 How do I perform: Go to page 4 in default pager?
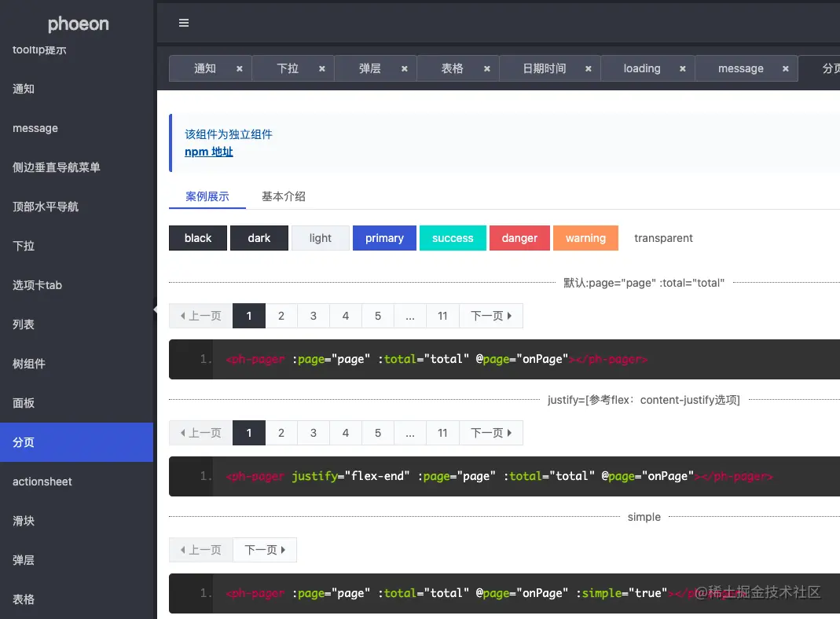[x=346, y=316]
